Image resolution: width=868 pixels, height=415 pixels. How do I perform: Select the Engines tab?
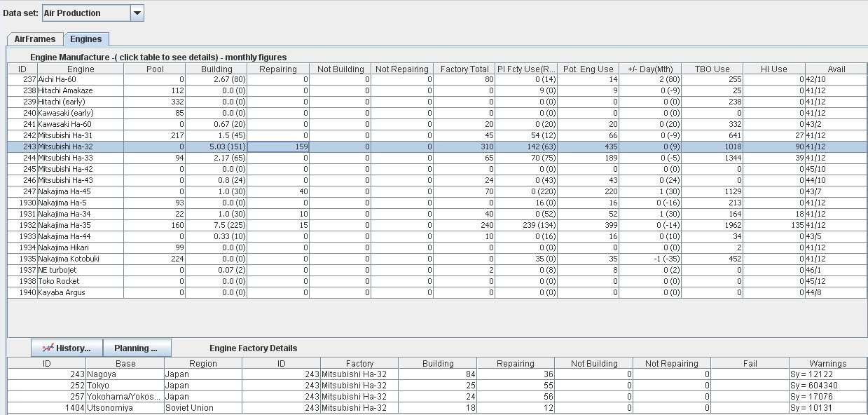coord(86,39)
